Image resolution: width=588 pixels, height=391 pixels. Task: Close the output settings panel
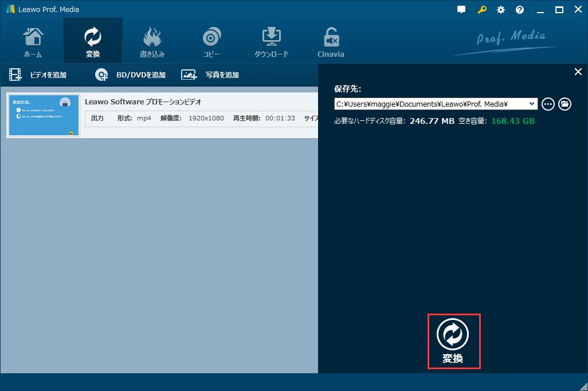click(x=578, y=72)
